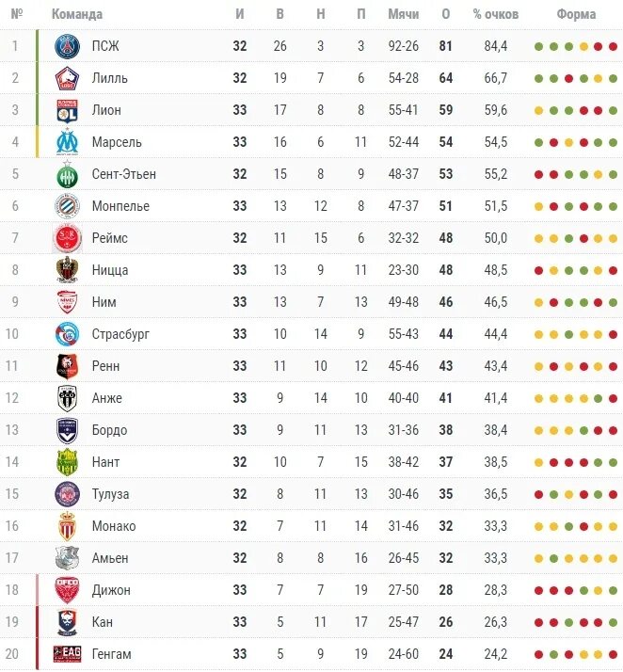Viewport: 623px width, 672px height.
Task: Click the Монпелье team name
Action: pos(120,206)
